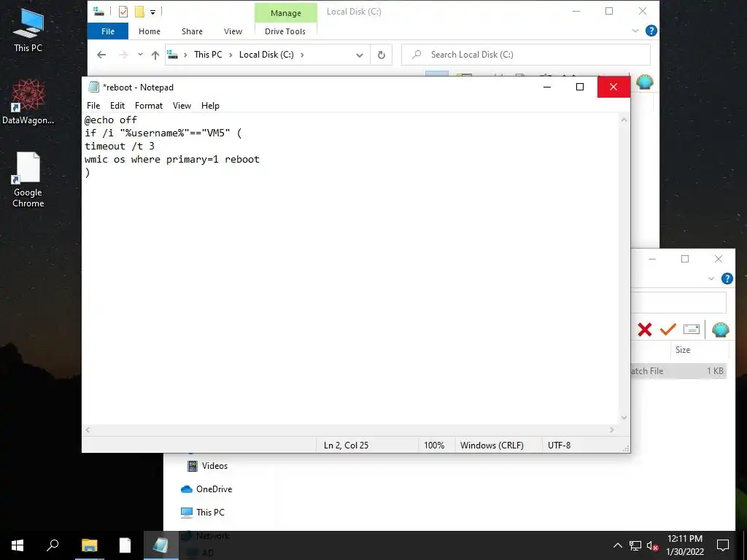Click the 'wmic os where primary=1 reboot' line
Viewport: 747px width, 560px height.
(x=172, y=159)
